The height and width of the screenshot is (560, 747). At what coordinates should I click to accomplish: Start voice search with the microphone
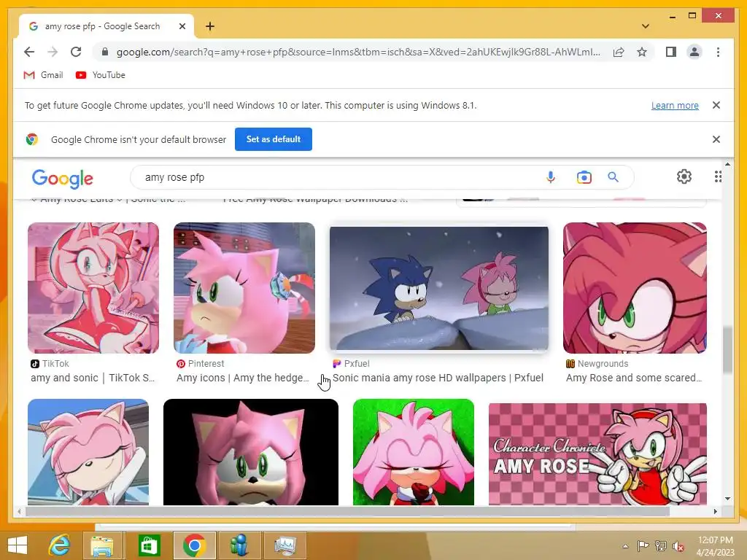click(550, 177)
